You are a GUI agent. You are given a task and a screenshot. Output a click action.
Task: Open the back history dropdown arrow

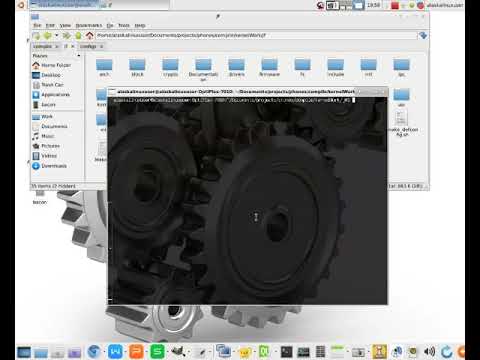coord(56,35)
